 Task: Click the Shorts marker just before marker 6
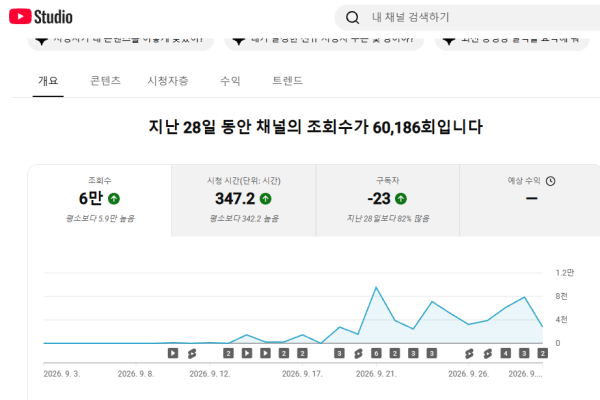coord(358,354)
